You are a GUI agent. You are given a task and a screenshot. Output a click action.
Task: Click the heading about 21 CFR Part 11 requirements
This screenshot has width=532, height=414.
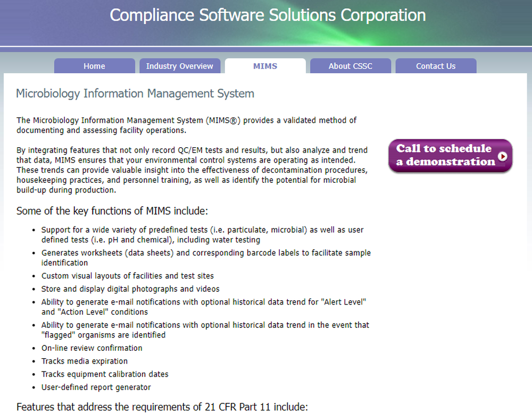pyautogui.click(x=162, y=407)
